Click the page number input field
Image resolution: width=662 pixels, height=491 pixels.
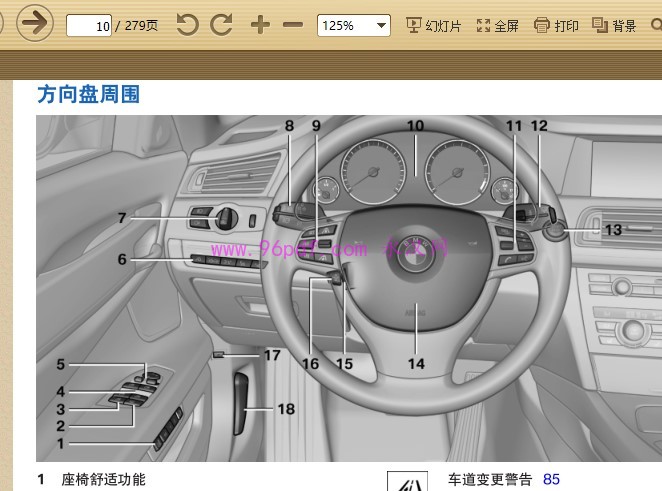tap(89, 26)
